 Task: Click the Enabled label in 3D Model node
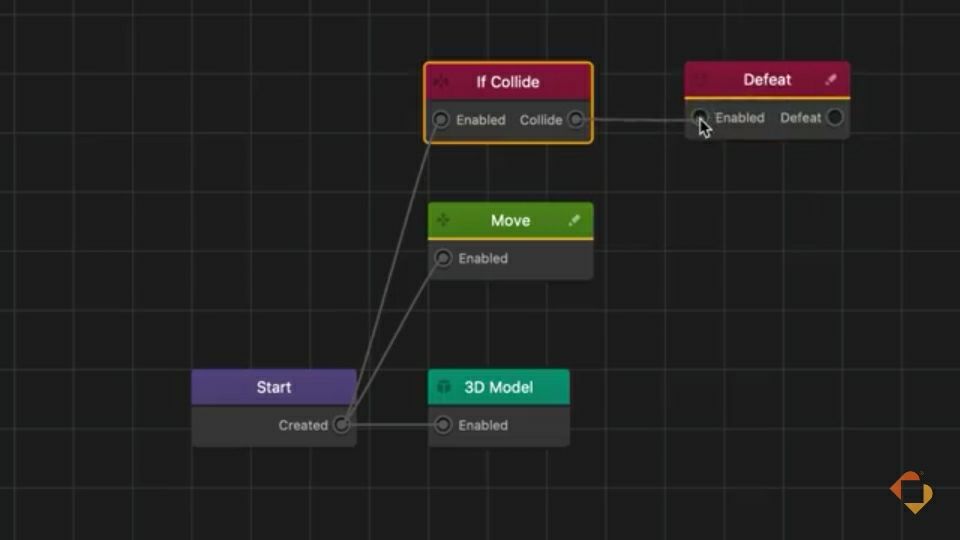(x=483, y=425)
